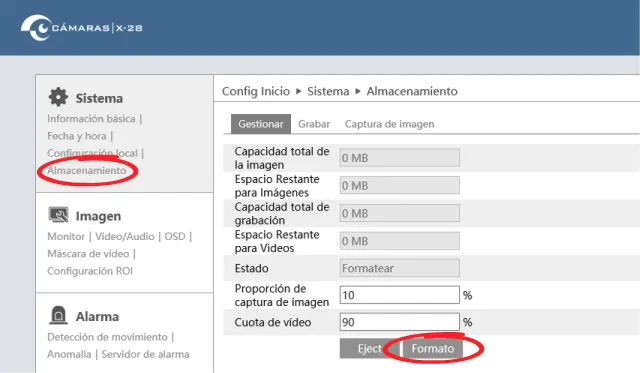Select Almacenamiento in the sidebar
Screen dimensions: 640x373
point(87,170)
